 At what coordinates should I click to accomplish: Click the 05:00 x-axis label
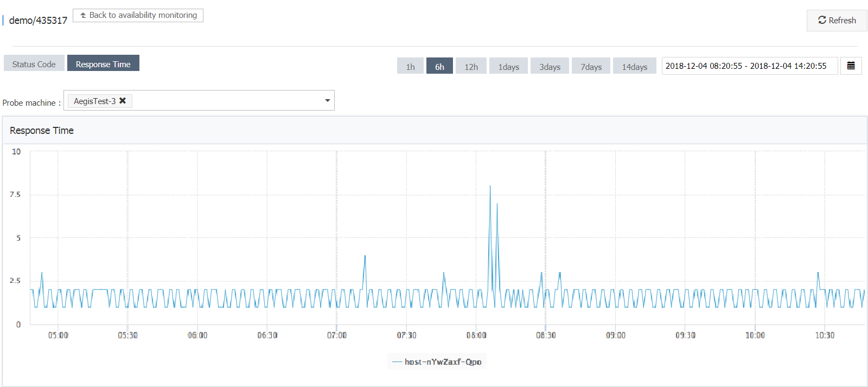(58, 336)
